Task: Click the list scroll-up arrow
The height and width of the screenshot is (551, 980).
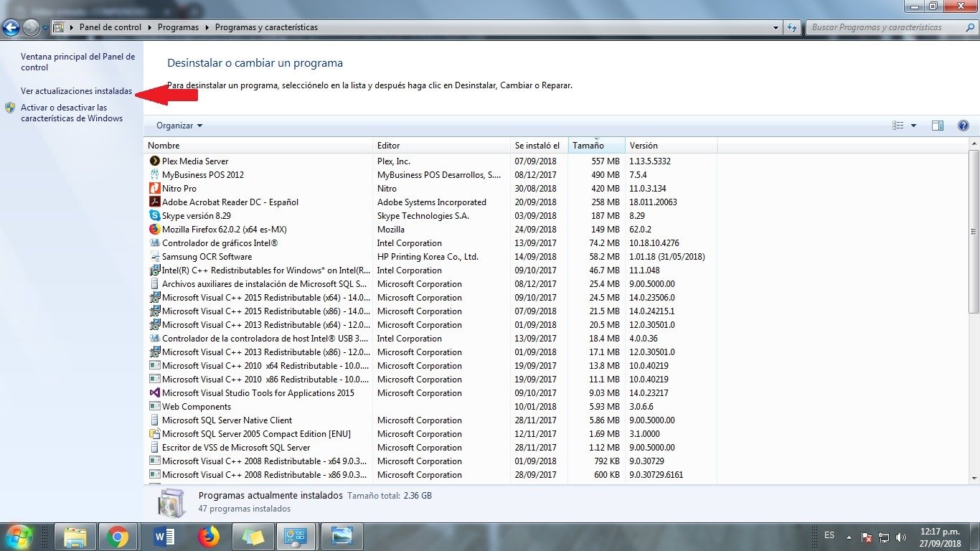Action: tap(974, 145)
